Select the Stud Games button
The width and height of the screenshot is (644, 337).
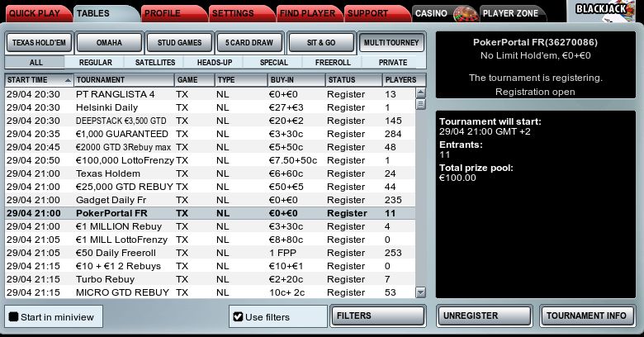pos(179,43)
